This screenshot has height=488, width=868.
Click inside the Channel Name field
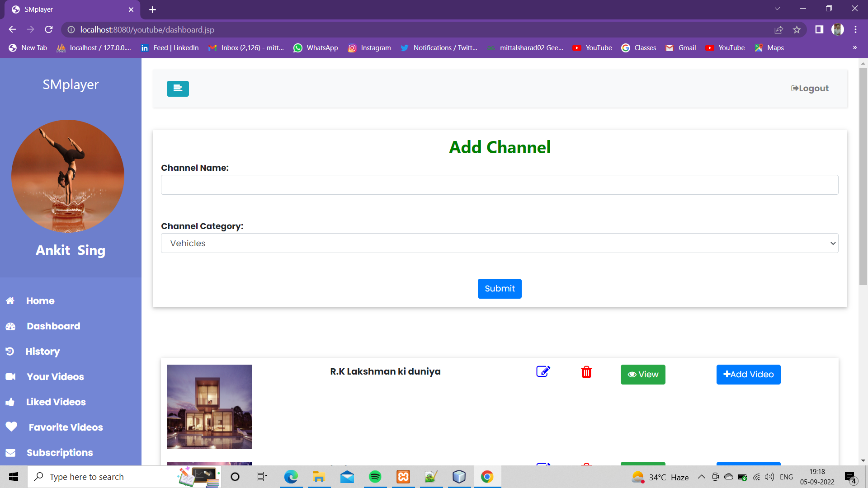(499, 184)
